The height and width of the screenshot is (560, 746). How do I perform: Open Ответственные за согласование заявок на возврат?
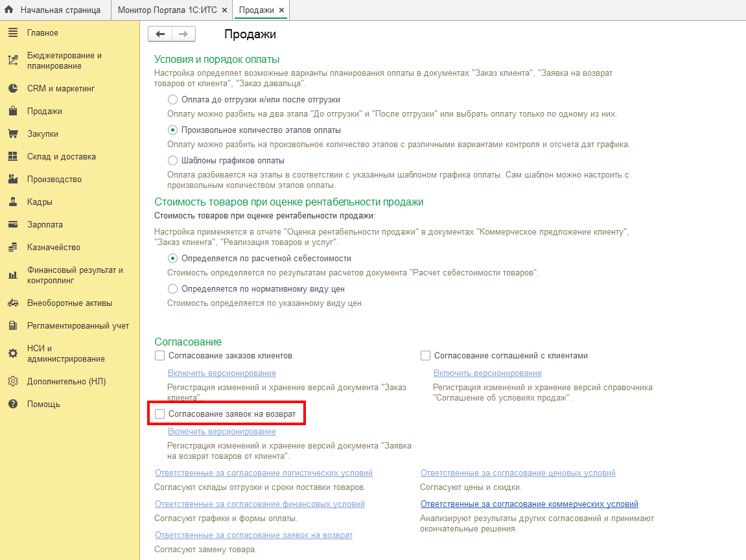(253, 535)
